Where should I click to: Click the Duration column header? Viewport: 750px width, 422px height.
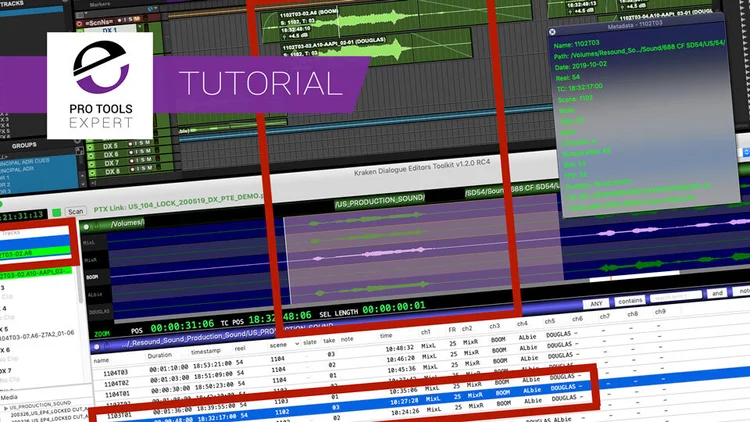coord(159,355)
